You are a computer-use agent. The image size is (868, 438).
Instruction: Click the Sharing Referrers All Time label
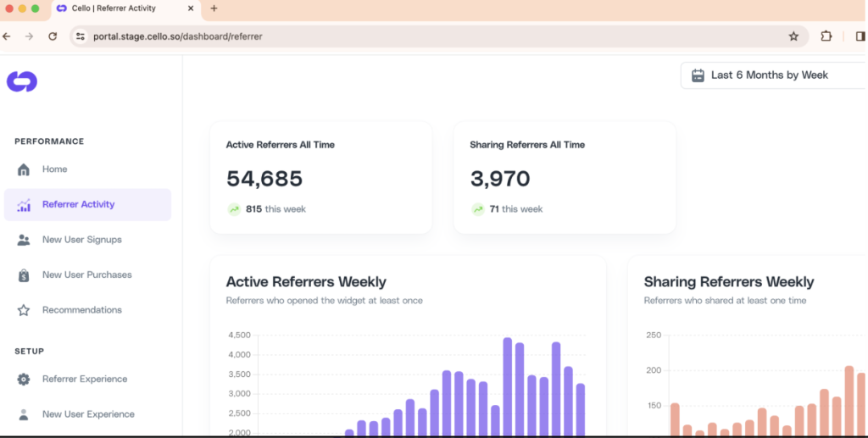tap(527, 145)
